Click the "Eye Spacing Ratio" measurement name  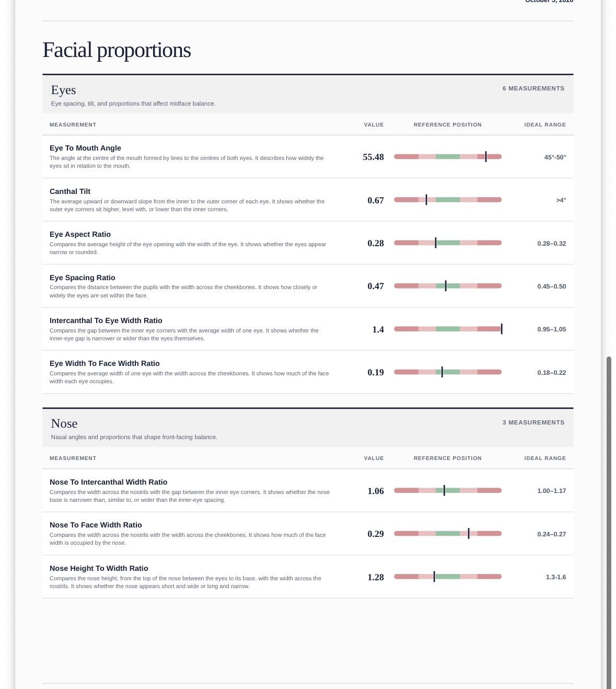83,278
